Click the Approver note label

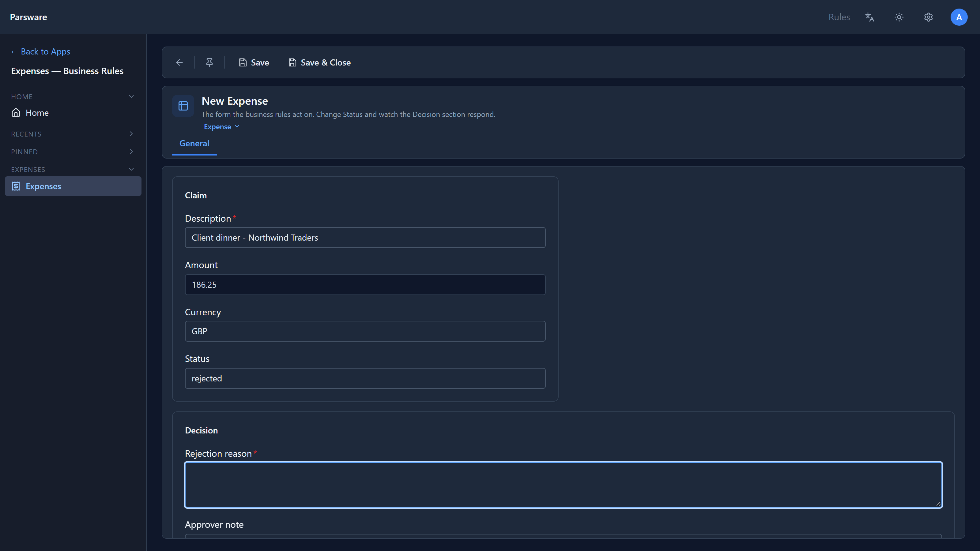[214, 524]
